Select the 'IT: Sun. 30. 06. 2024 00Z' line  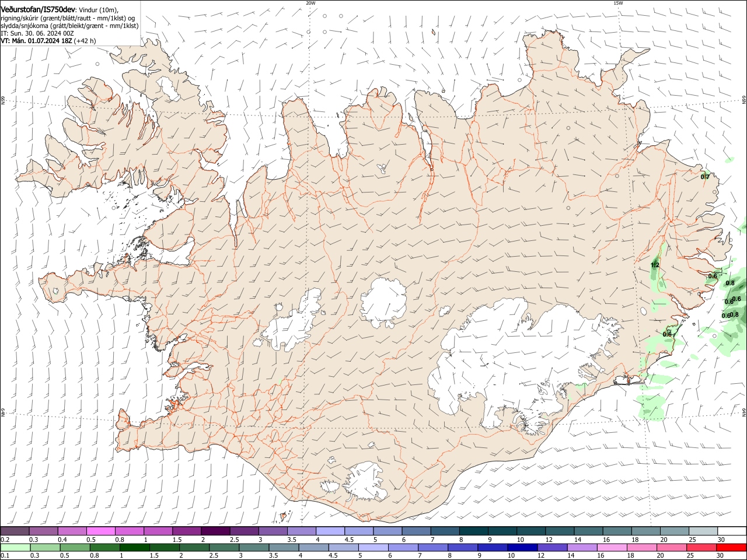[37, 33]
